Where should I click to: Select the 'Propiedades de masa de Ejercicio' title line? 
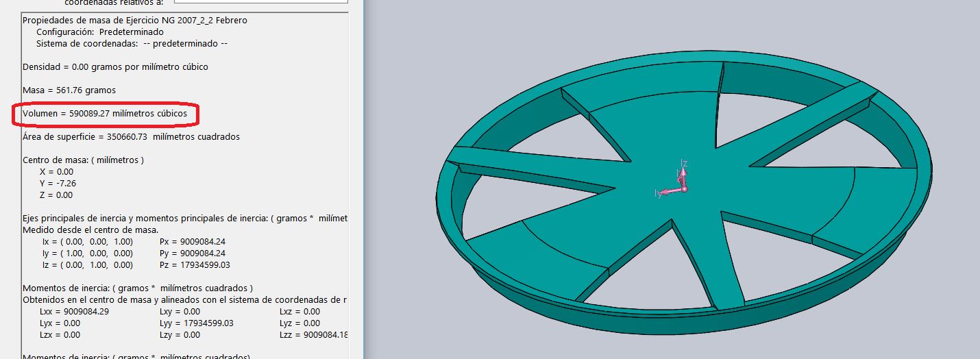pos(135,21)
